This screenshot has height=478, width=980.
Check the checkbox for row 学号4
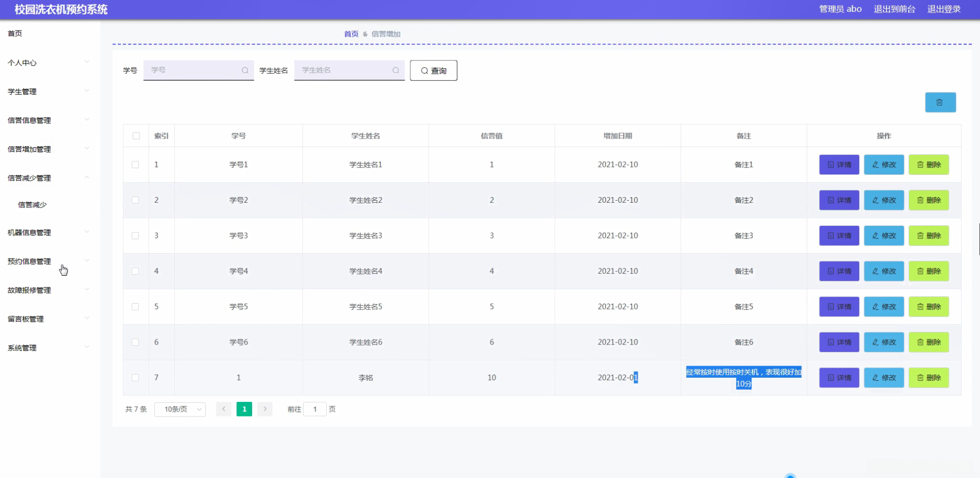135,271
